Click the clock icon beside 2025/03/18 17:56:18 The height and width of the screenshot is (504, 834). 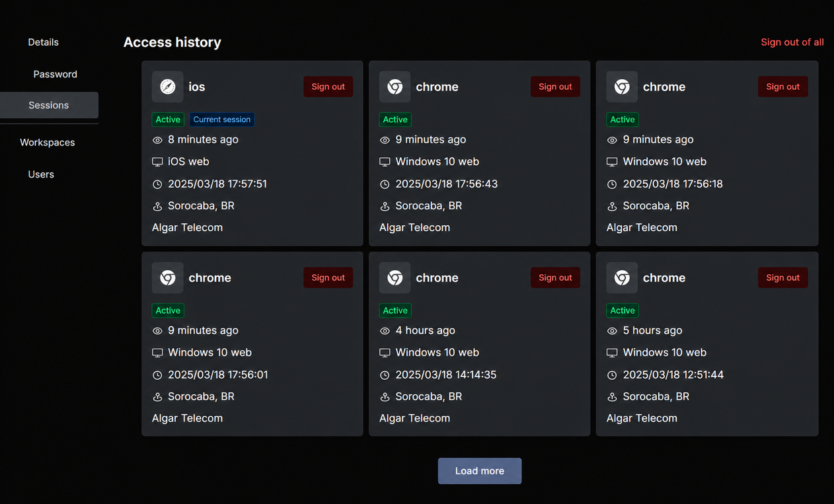[x=612, y=184]
